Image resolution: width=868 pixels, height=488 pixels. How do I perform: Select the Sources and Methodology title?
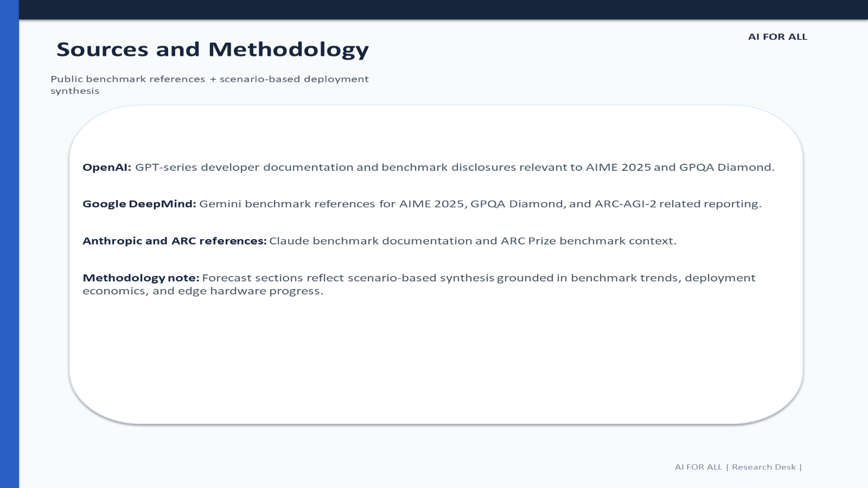[213, 49]
